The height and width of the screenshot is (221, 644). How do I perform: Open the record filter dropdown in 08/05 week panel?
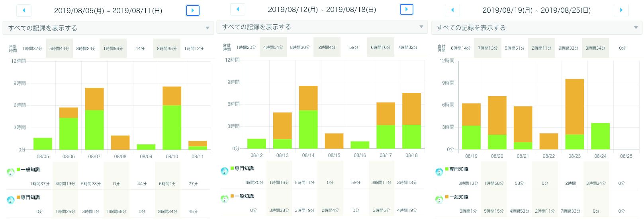point(108,28)
